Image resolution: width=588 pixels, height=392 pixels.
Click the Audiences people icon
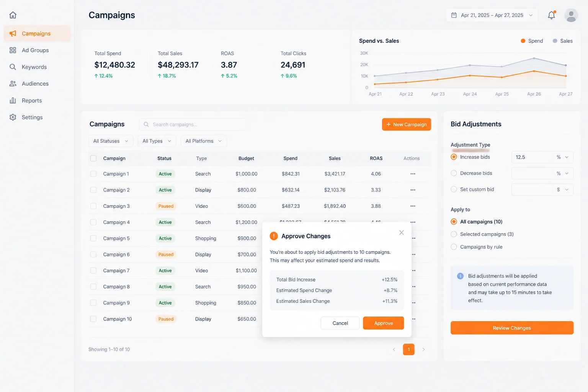(13, 83)
